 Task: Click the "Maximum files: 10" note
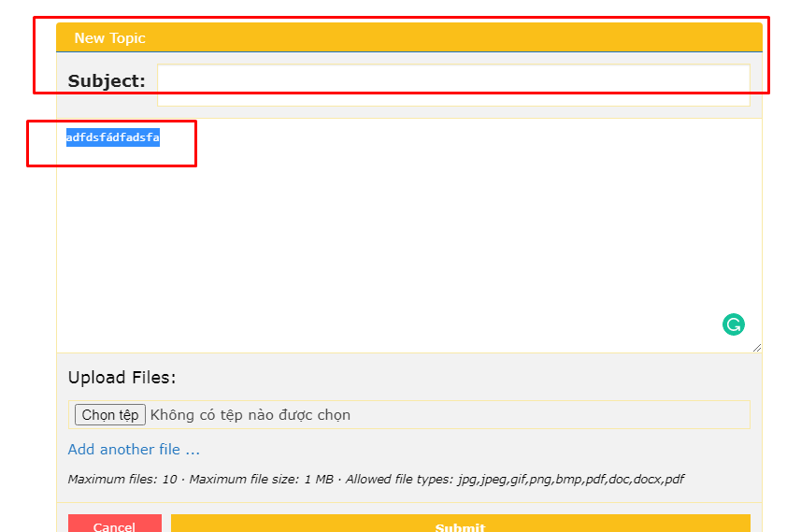coord(122,480)
